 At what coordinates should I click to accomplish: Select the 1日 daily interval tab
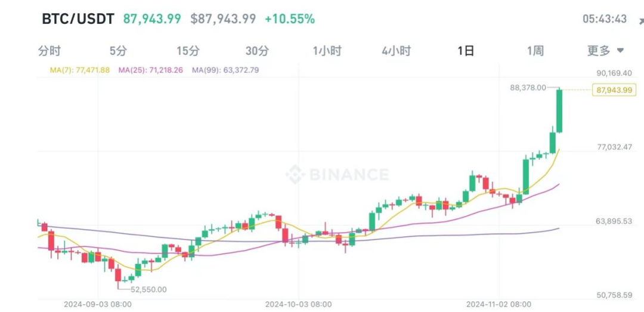(466, 51)
